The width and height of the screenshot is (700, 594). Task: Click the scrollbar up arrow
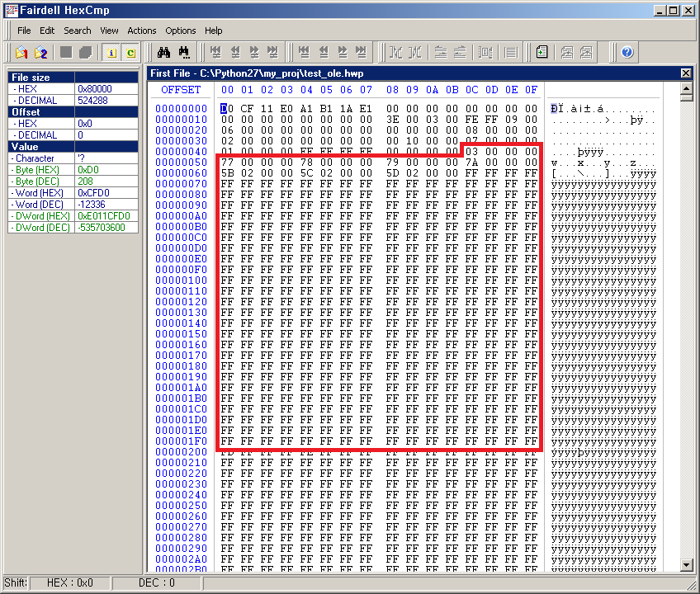coord(687,88)
